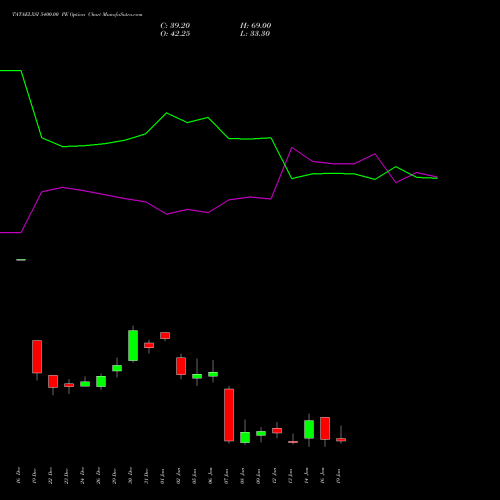500x500 pixels.
Task: Click the high price value H: 69.00
Action: 255,26
